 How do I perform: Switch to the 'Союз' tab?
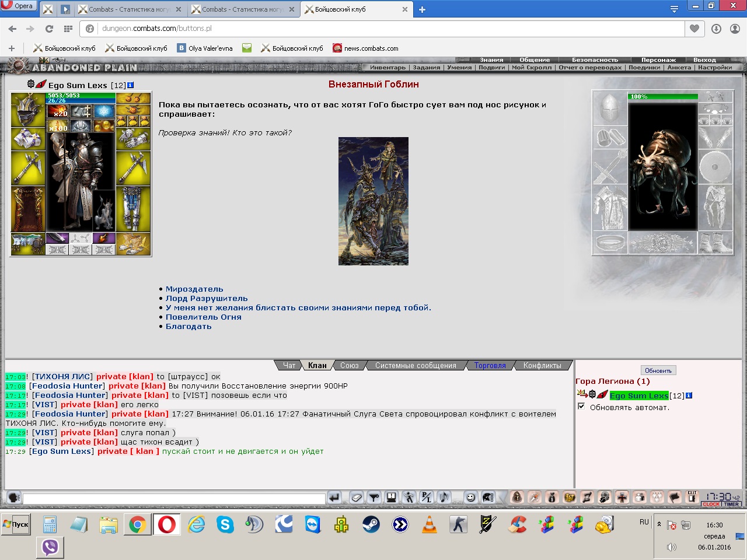(x=350, y=366)
